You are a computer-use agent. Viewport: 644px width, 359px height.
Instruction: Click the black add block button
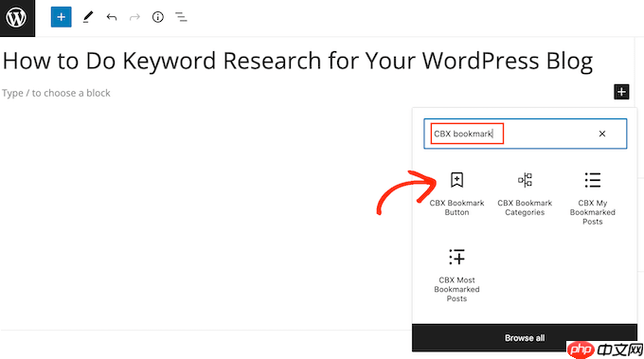point(621,92)
